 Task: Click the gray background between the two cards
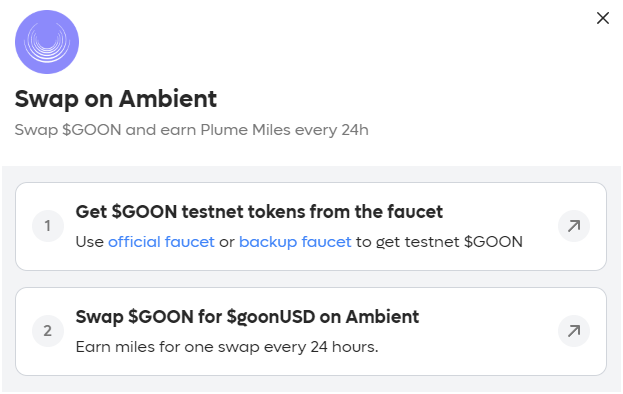click(311, 279)
